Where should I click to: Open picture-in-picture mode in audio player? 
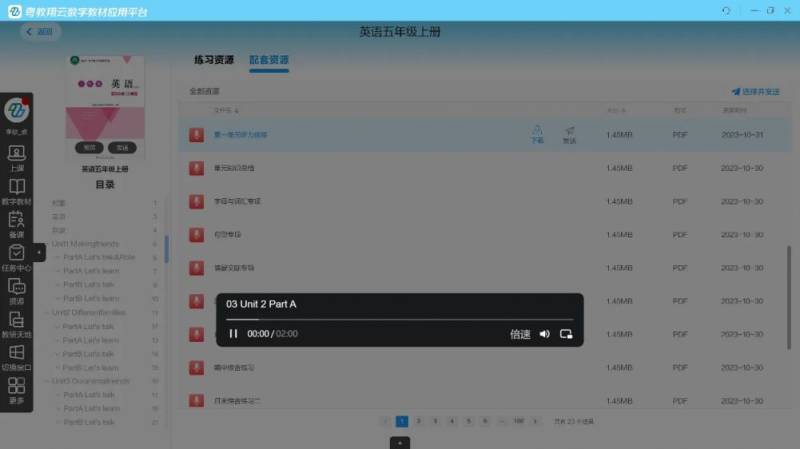566,334
